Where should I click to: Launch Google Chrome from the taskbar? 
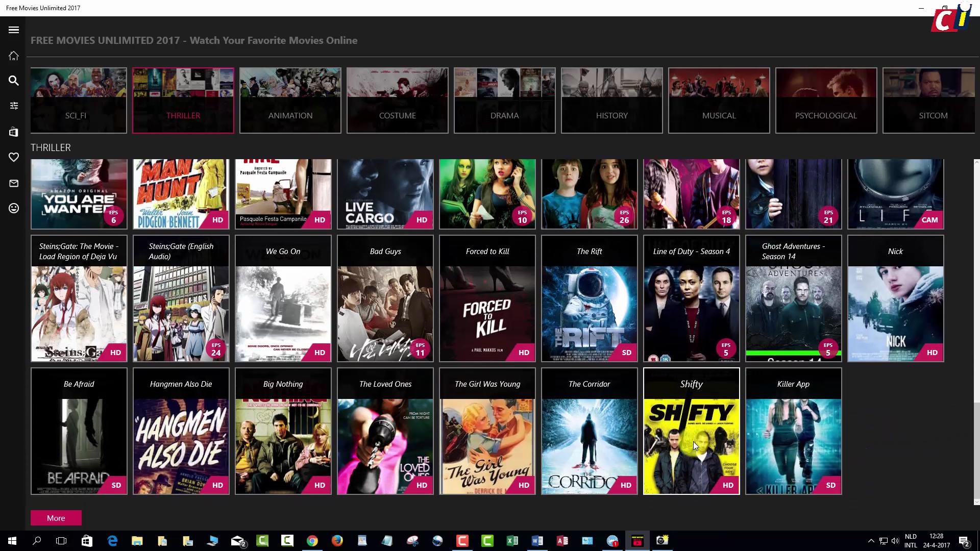(x=312, y=540)
